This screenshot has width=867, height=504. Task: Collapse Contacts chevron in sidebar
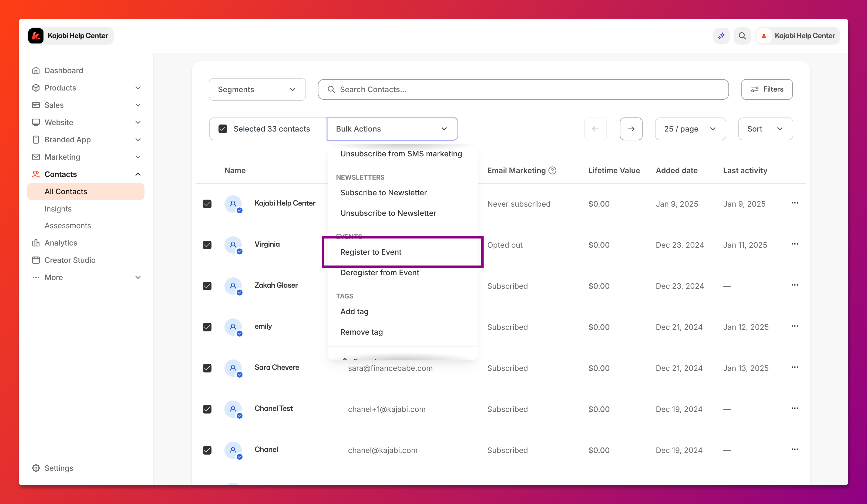coord(138,174)
